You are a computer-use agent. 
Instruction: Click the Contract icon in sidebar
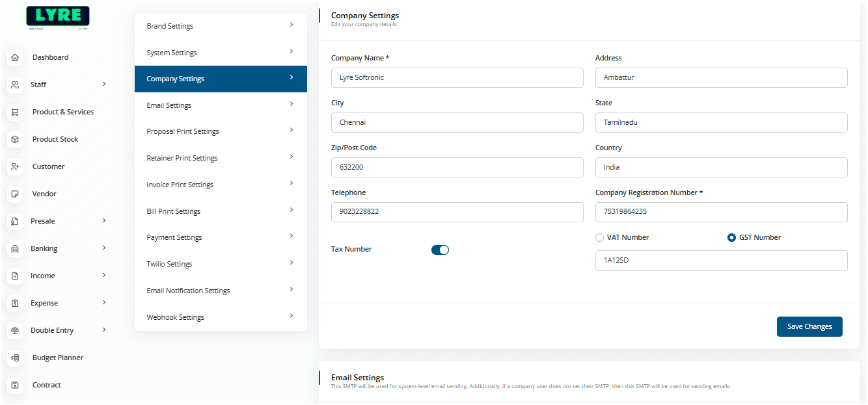point(15,385)
